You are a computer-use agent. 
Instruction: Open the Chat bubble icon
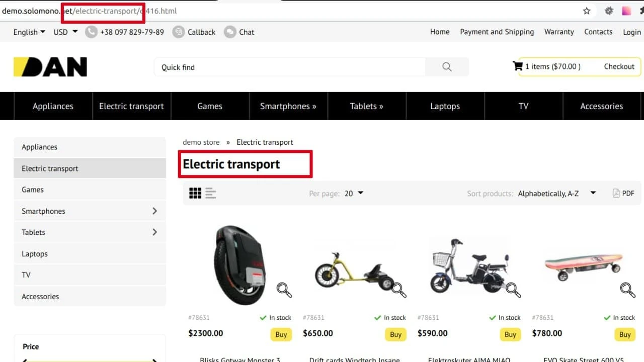[230, 32]
